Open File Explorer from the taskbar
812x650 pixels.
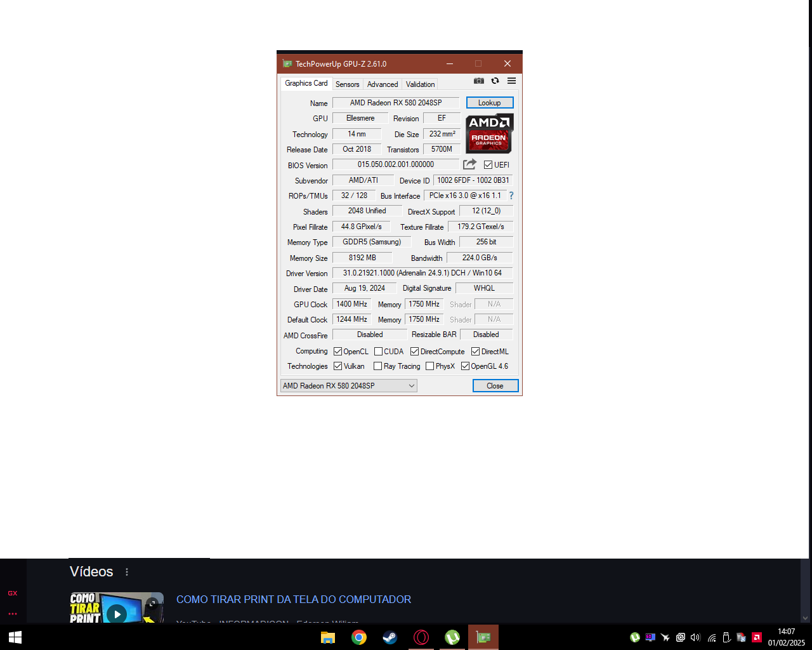pyautogui.click(x=328, y=637)
